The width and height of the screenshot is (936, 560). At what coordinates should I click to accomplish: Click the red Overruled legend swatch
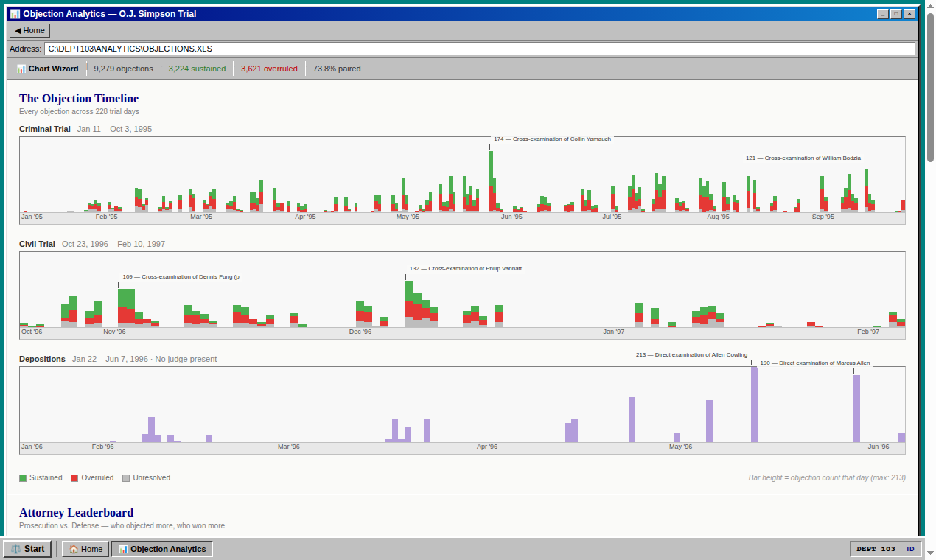coord(74,478)
